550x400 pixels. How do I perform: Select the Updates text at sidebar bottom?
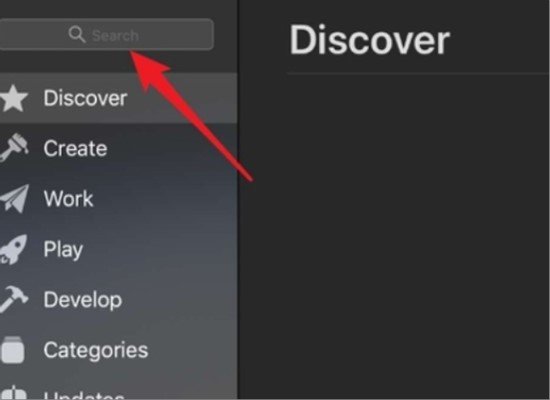pos(84,395)
